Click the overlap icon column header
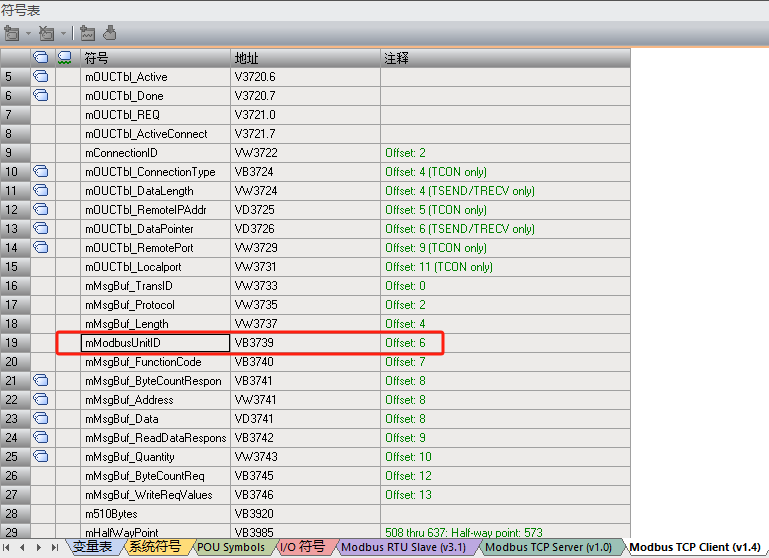This screenshot has height=558, width=769. tap(41, 58)
